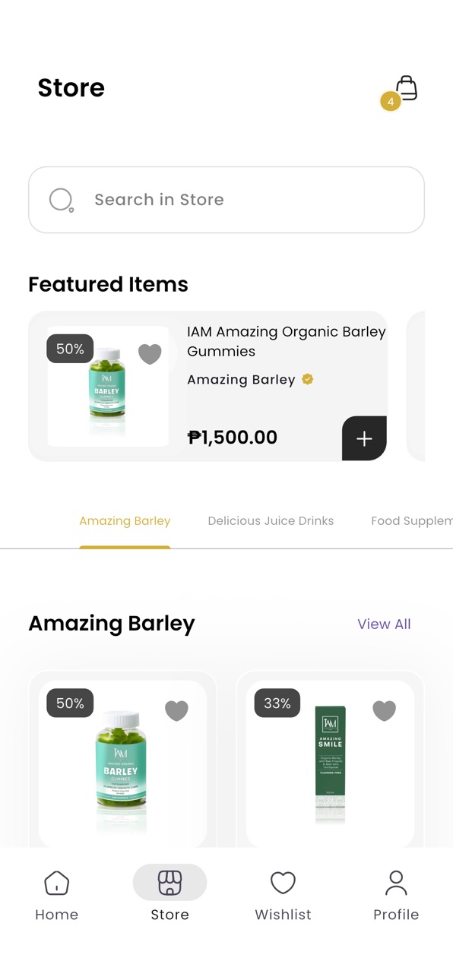Go to Home in bottom navigation
The width and height of the screenshot is (453, 980).
coord(56,896)
